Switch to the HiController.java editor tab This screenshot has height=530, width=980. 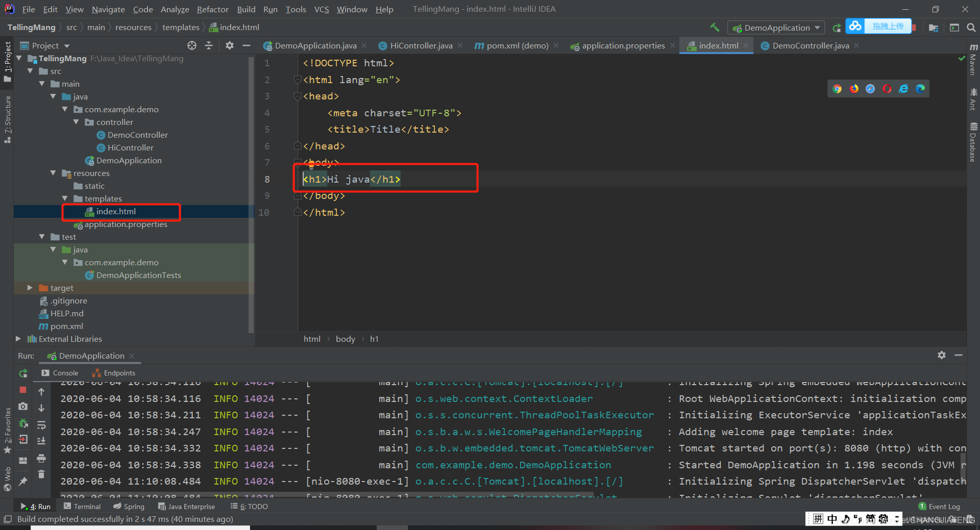point(421,45)
